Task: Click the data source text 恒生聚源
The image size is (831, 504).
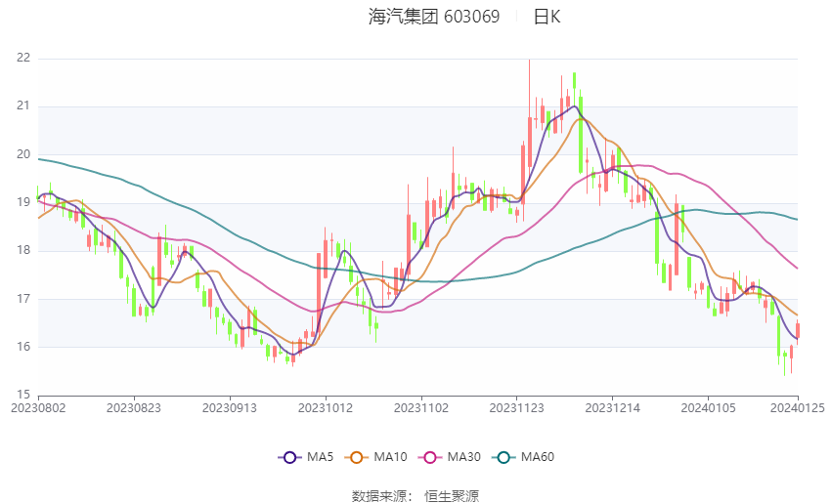Action: [452, 496]
